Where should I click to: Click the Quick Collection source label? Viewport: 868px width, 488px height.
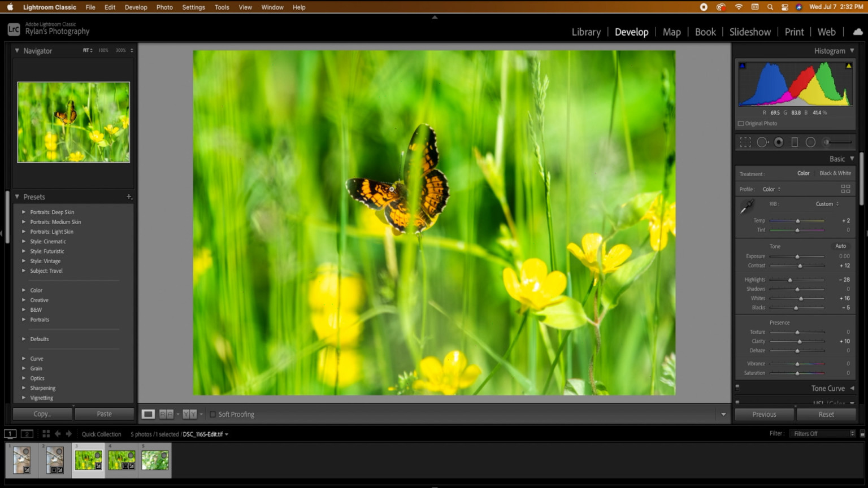click(102, 434)
